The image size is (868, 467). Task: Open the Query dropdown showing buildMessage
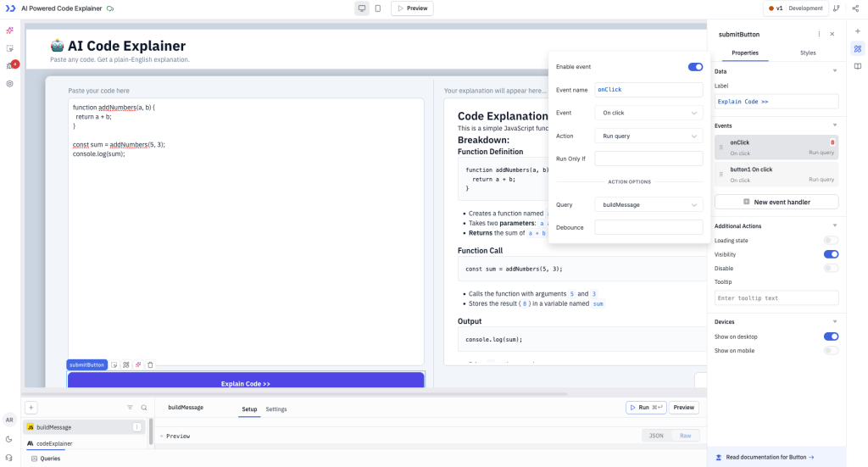[648, 205]
